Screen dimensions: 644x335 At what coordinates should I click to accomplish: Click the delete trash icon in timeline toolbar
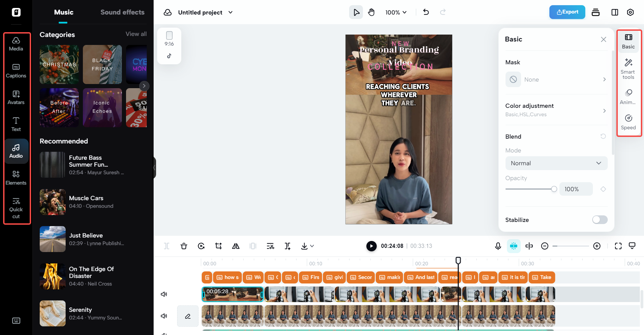coord(184,246)
